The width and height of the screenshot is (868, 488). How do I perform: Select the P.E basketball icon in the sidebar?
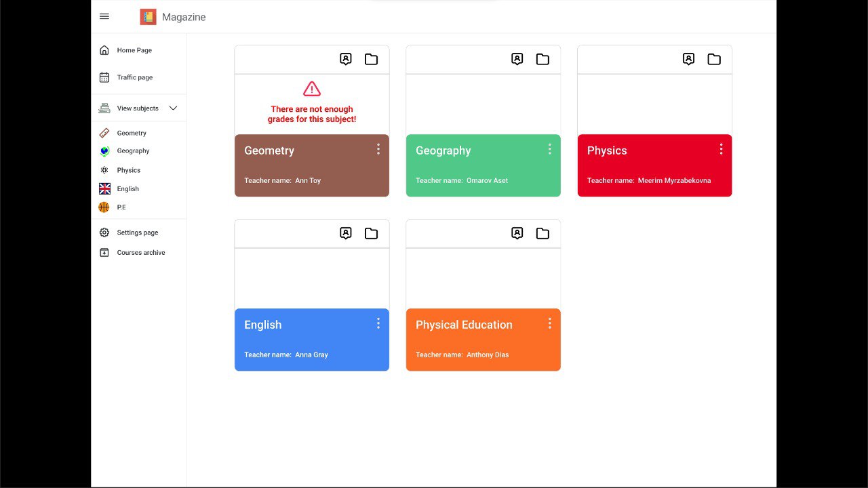(104, 207)
